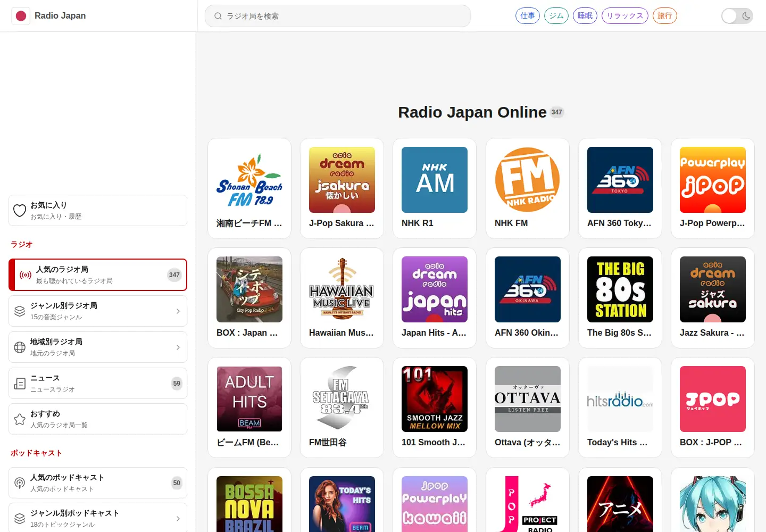Open AFN 360 Tokyo station
This screenshot has width=766, height=532.
620,188
